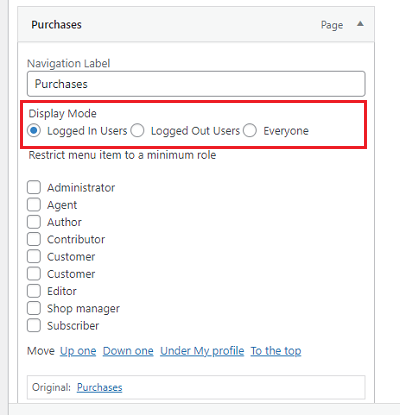Check the Administrator role checkbox

tap(34, 187)
